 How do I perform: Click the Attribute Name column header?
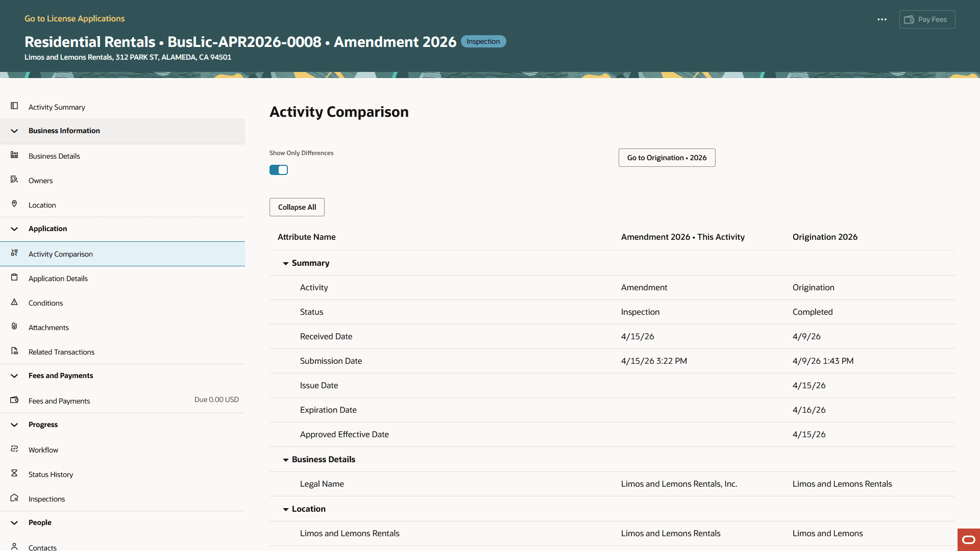coord(306,237)
